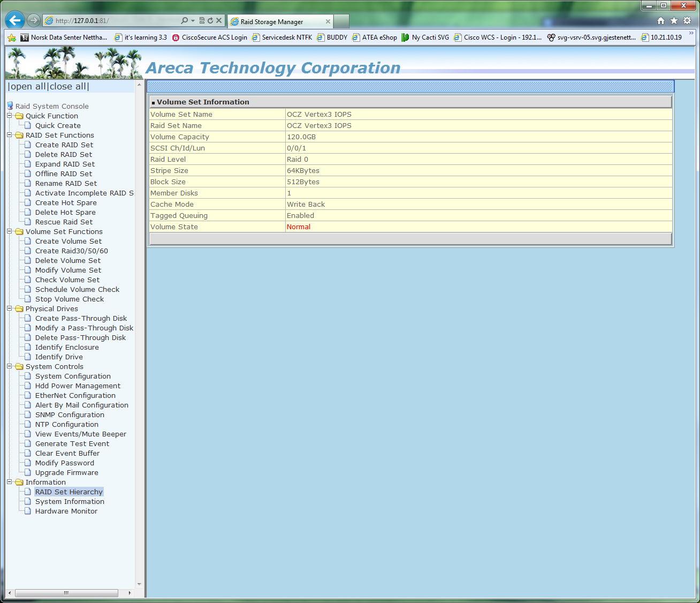Click the Information folder icon
The height and width of the screenshot is (603, 700).
click(19, 482)
